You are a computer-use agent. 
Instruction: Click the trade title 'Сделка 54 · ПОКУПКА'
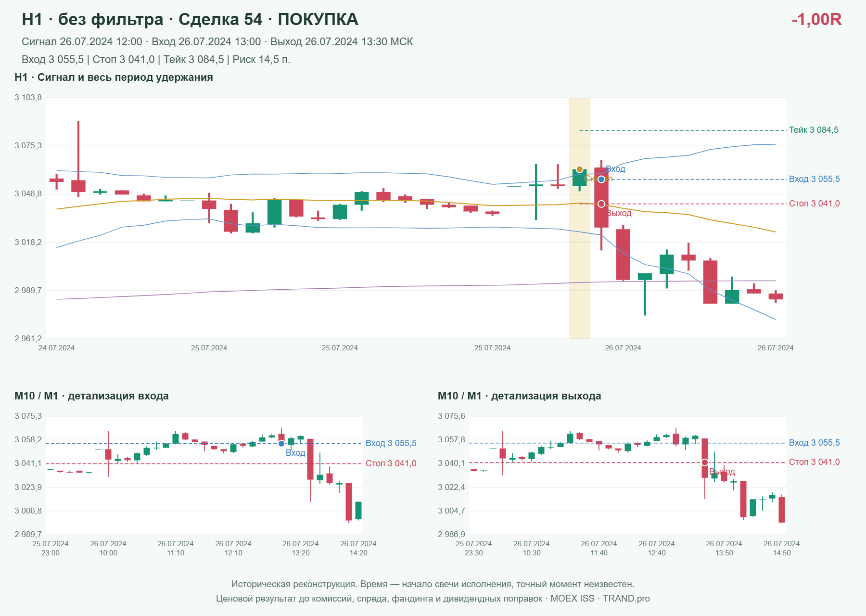point(268,19)
